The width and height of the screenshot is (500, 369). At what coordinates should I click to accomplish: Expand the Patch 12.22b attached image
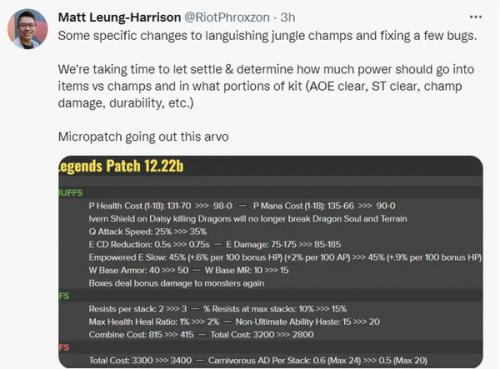270,262
